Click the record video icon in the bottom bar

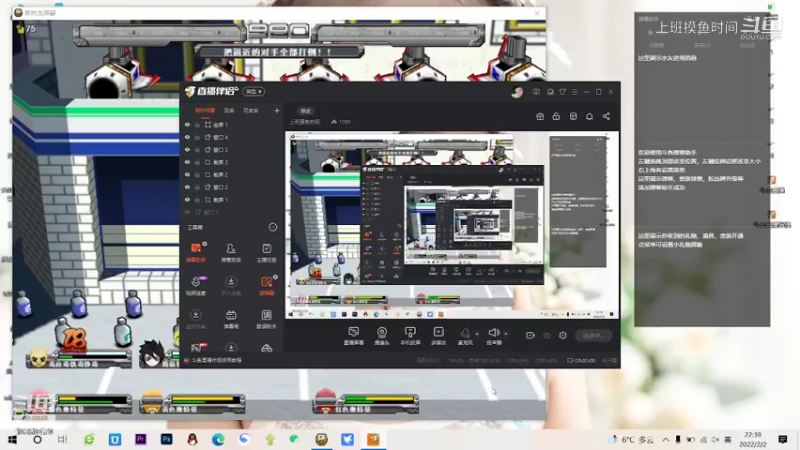click(x=530, y=335)
